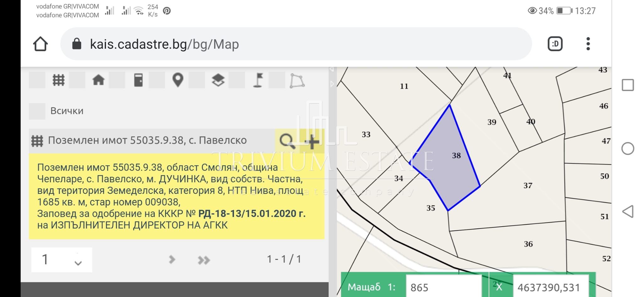Click the location pin icon
Viewport: 644px width, 297px height.
pyautogui.click(x=178, y=80)
